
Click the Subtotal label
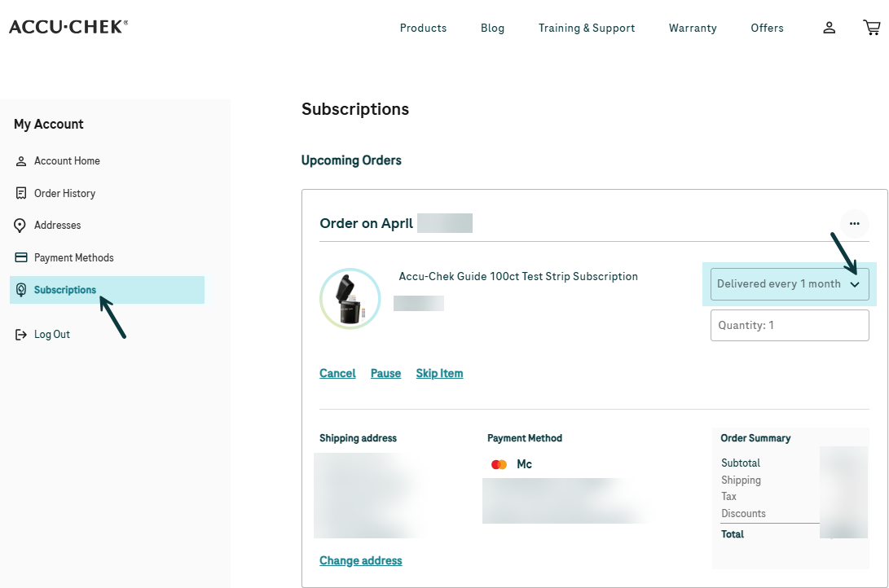click(x=741, y=463)
